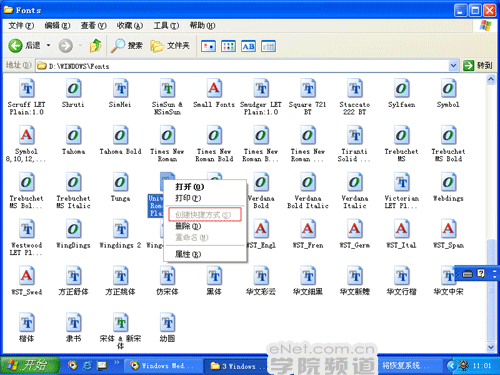
Task: Select the Wingdings 2 font icon
Action: (x=120, y=230)
